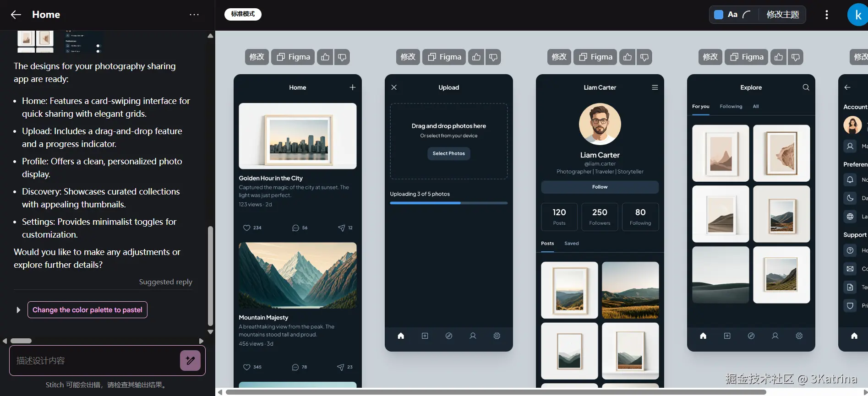Click the 80 Following stat box
This screenshot has height=396, width=868.
(x=640, y=217)
